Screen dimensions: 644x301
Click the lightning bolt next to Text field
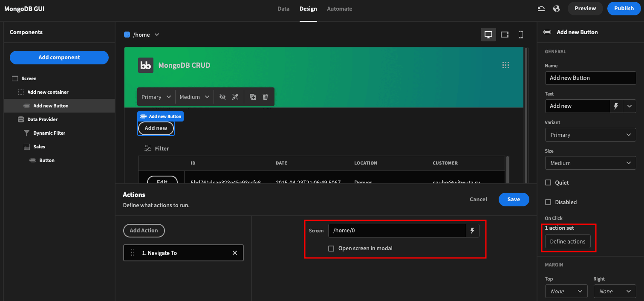click(x=616, y=106)
